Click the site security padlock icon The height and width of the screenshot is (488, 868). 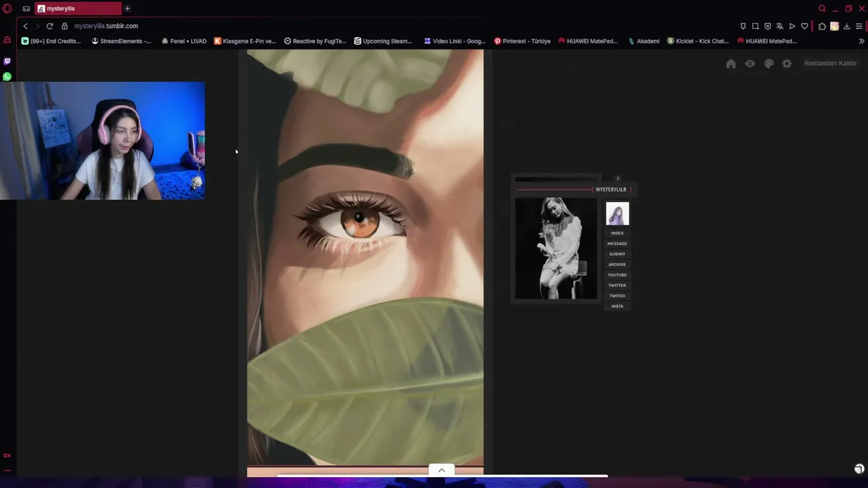64,26
